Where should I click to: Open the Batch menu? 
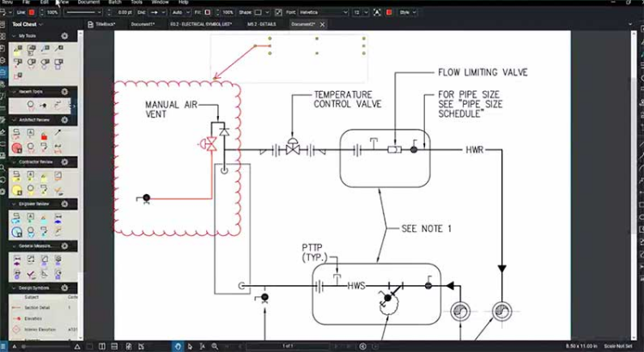pyautogui.click(x=115, y=2)
